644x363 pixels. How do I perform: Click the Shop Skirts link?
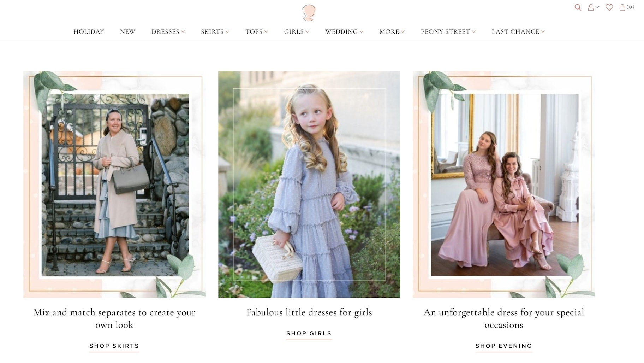coord(114,346)
